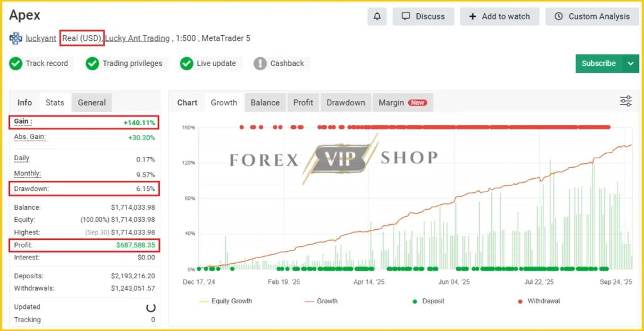The image size is (644, 331).
Task: Click the Withdrawal red legend dot
Action: pos(520,301)
